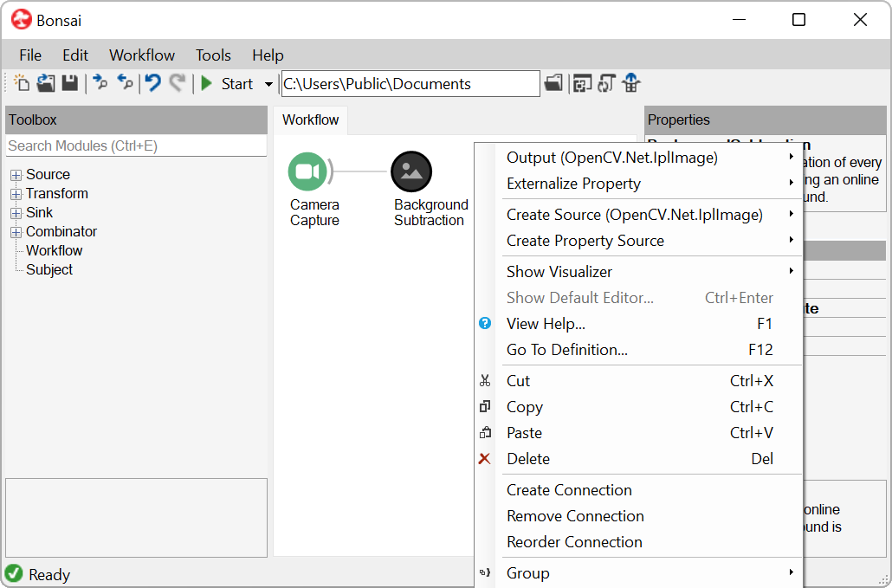This screenshot has height=588, width=892.
Task: Click the Search Modules box in Toolbox
Action: click(136, 145)
